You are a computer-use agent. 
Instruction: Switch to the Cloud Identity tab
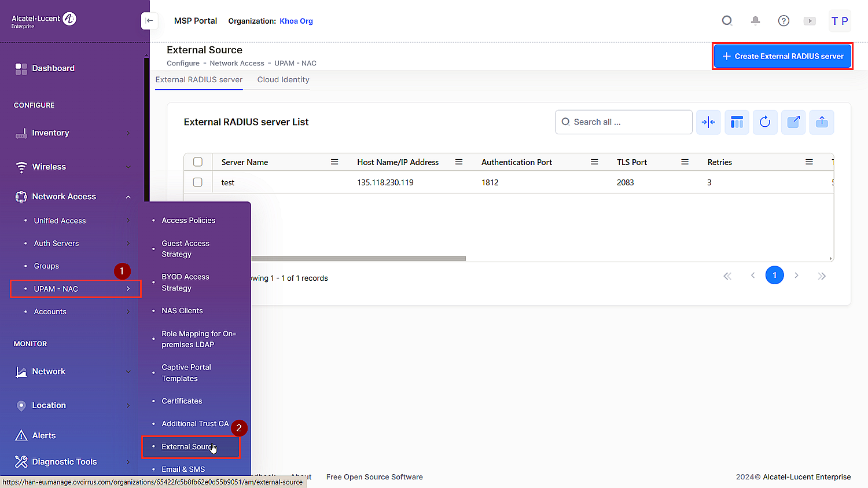tap(284, 80)
